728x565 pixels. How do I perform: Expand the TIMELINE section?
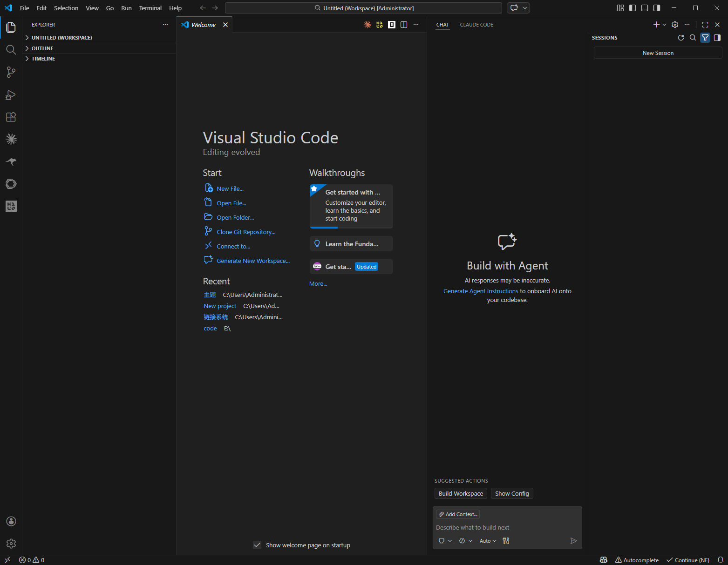pyautogui.click(x=99, y=59)
